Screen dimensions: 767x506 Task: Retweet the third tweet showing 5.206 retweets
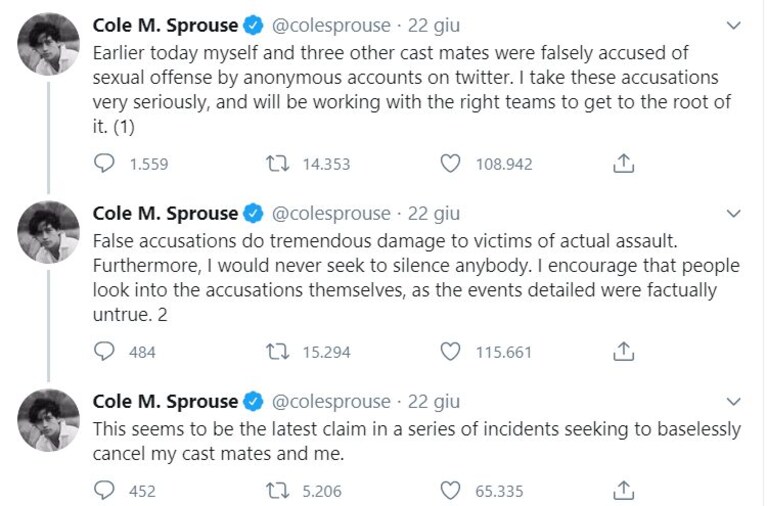coord(277,490)
